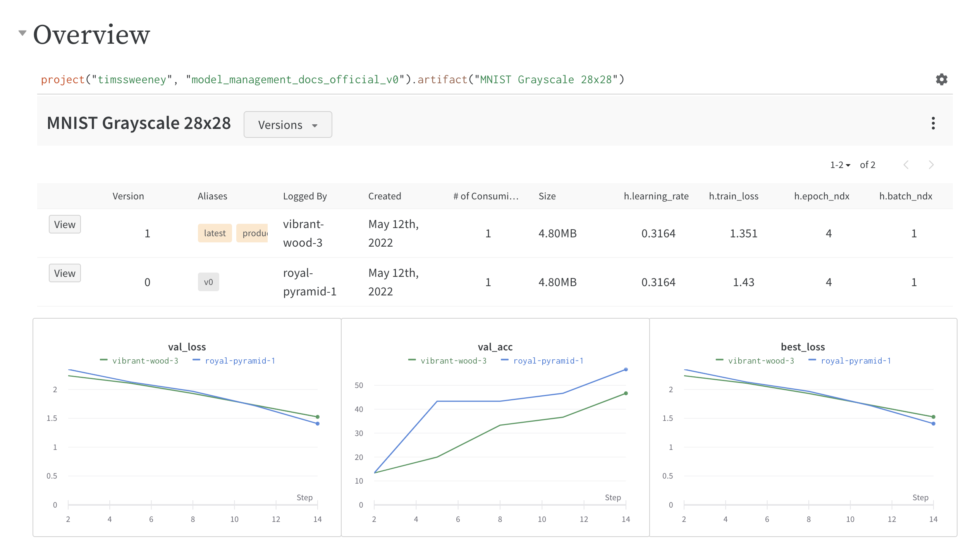Click the artifact query expression field
This screenshot has width=980, height=556.
tap(333, 80)
